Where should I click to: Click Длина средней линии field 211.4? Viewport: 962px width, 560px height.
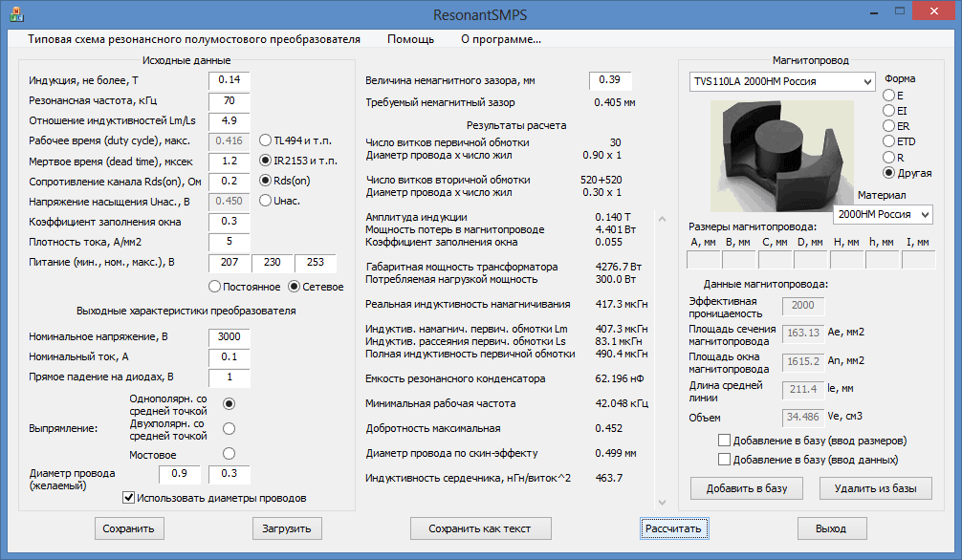(803, 390)
